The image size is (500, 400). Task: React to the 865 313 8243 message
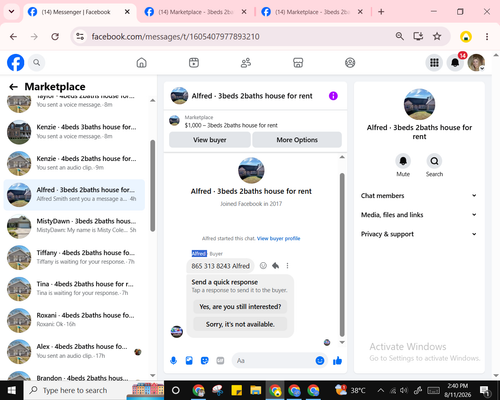click(x=263, y=266)
